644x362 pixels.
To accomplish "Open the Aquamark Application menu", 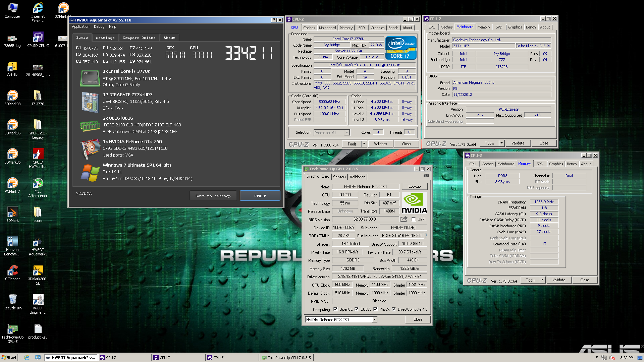I will point(80,26).
